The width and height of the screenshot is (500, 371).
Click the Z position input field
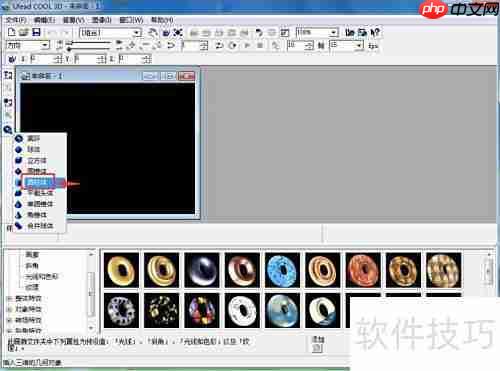click(x=131, y=59)
